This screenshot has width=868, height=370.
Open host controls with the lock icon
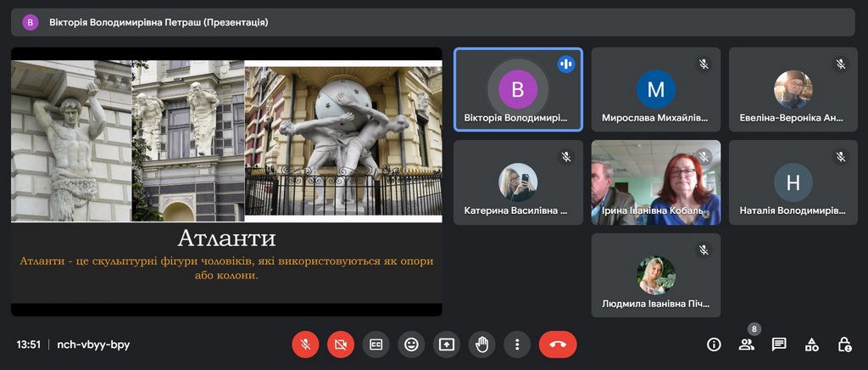click(844, 345)
